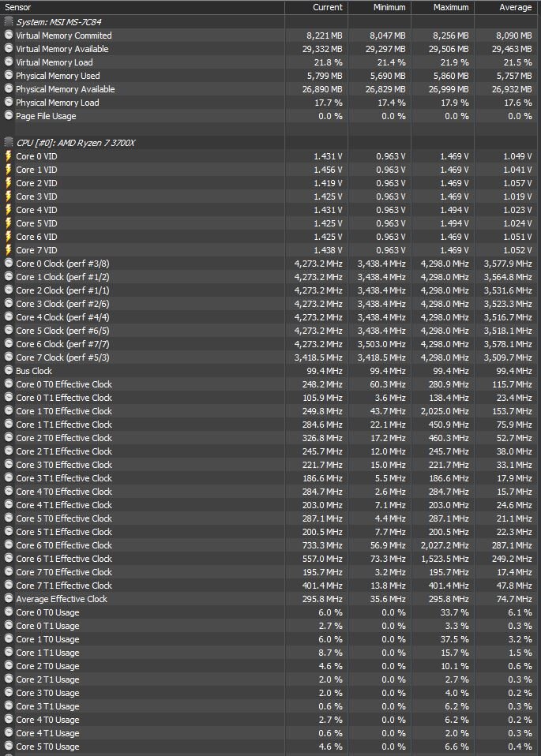Click the lightning icon for Core 3 VID
The image size is (541, 756).
coord(8,196)
